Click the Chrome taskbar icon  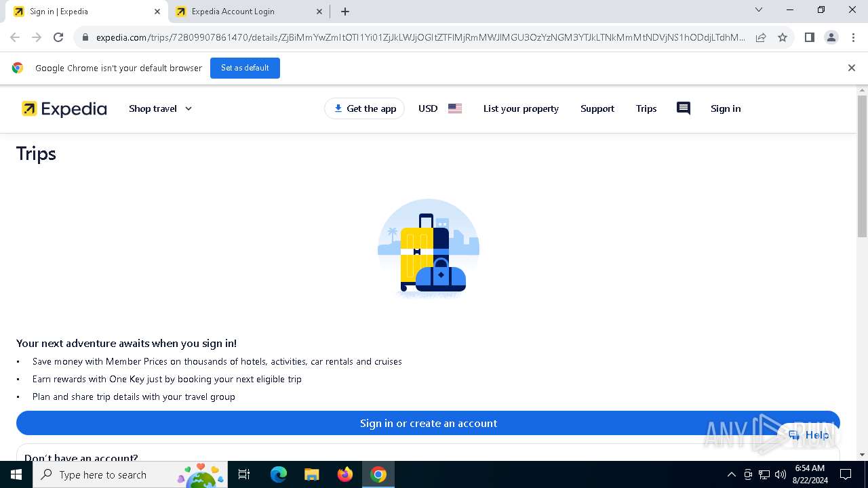pyautogui.click(x=378, y=474)
